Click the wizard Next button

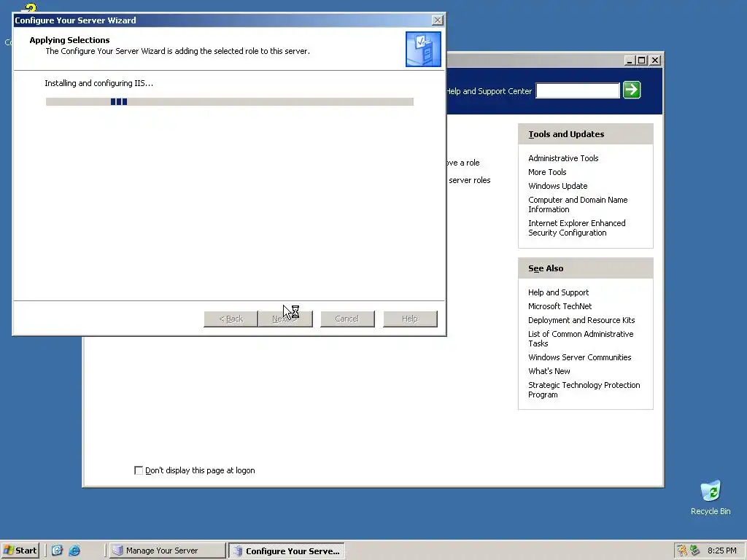285,319
